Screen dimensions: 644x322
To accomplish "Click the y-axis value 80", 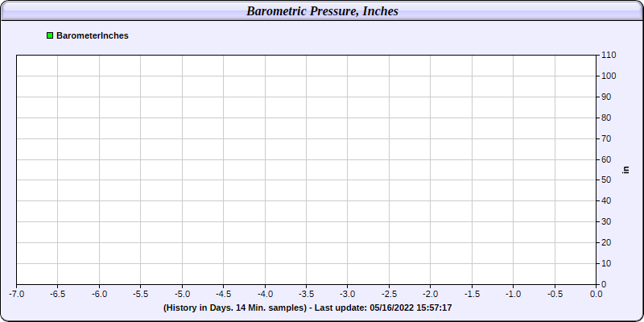I will point(607,118).
